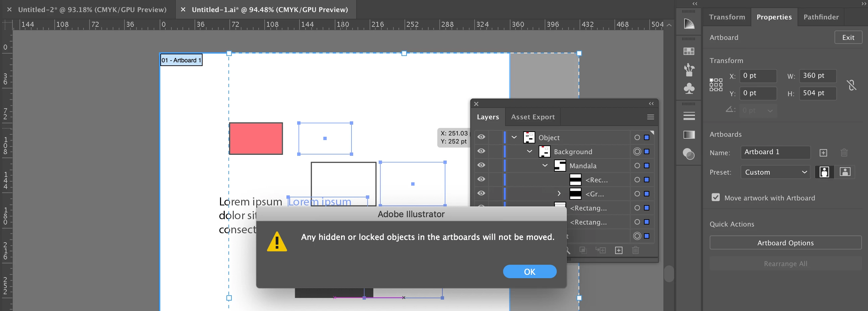Select the Layers tab
Viewport: 868px width, 311px height.
tap(488, 117)
